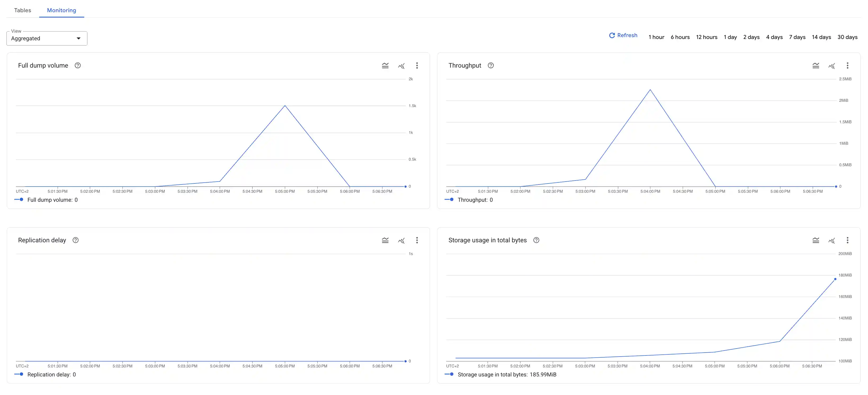This screenshot has width=868, height=395.
Task: Show help tooltip for Replication delay
Action: click(x=75, y=240)
